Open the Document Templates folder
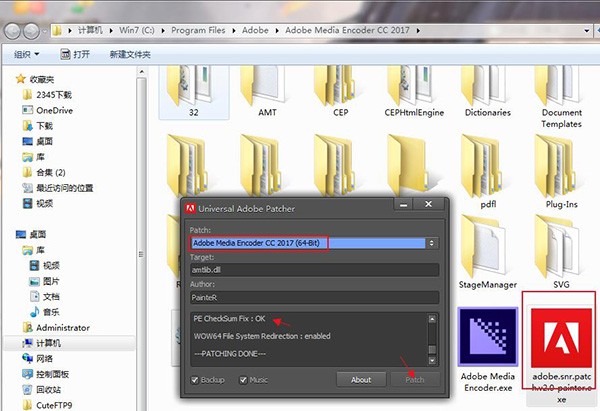Image resolution: width=600 pixels, height=411 pixels. (x=561, y=98)
